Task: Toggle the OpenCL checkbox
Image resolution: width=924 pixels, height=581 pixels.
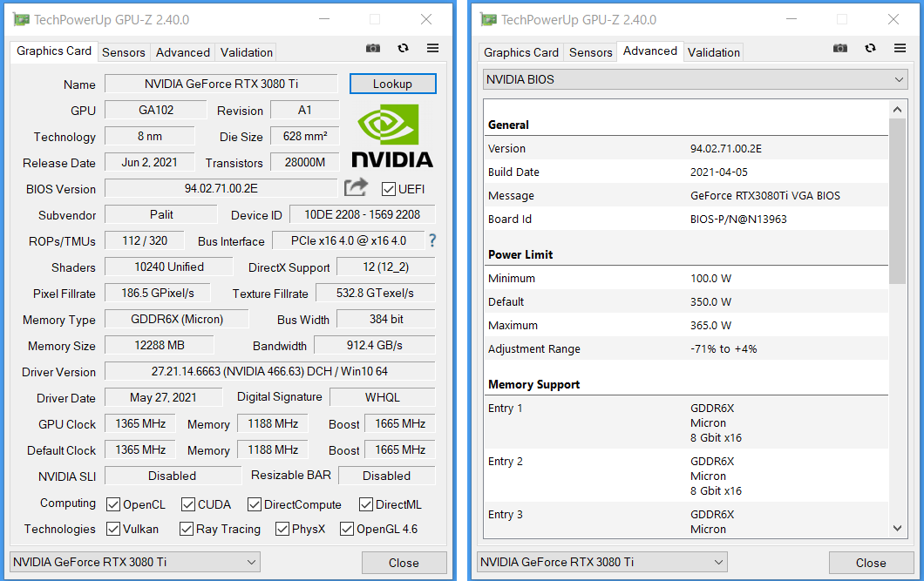Action: 113,504
